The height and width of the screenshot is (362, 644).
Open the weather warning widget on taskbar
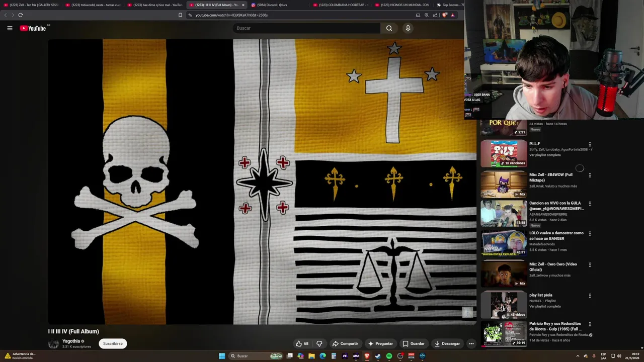pyautogui.click(x=20, y=356)
